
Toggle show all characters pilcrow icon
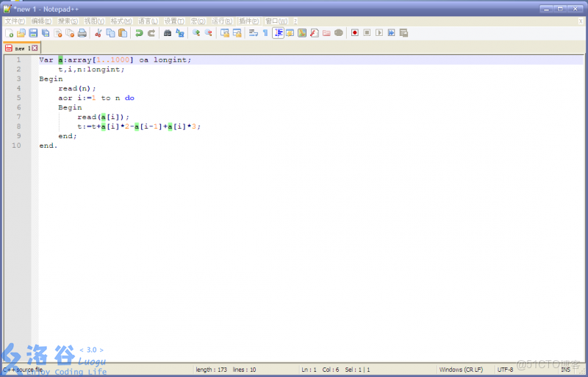pos(265,33)
